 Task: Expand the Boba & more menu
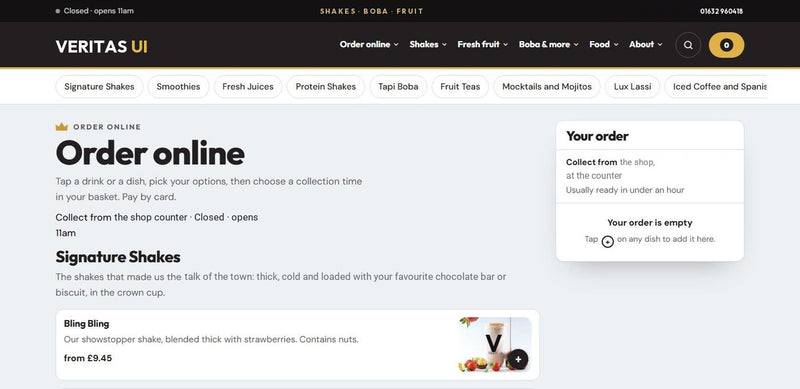coord(548,44)
